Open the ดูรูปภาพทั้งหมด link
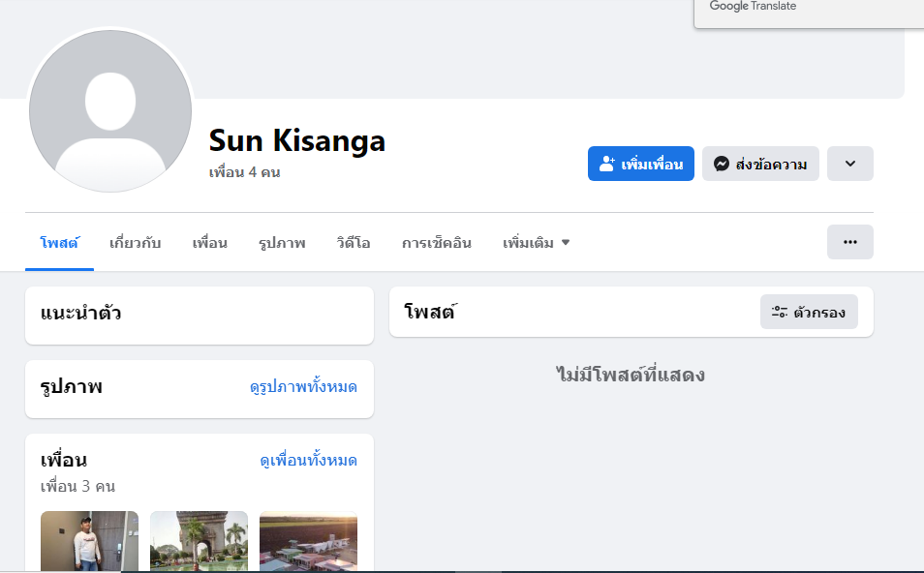Screen dimensions: 924x573 point(303,387)
